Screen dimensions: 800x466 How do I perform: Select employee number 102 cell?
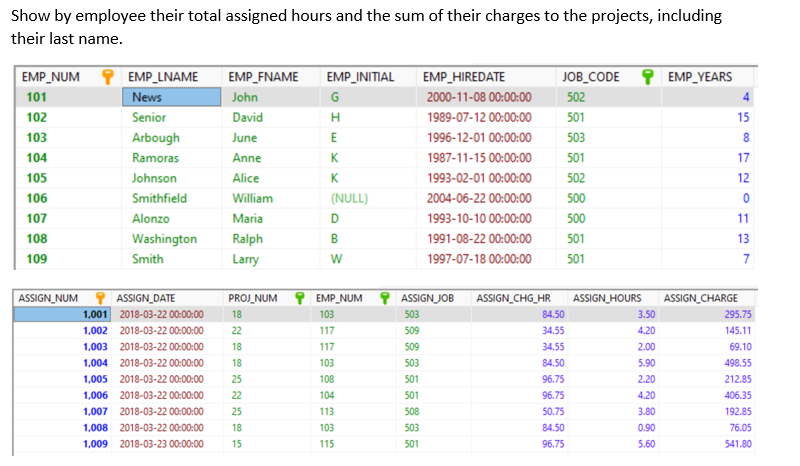coord(68,117)
